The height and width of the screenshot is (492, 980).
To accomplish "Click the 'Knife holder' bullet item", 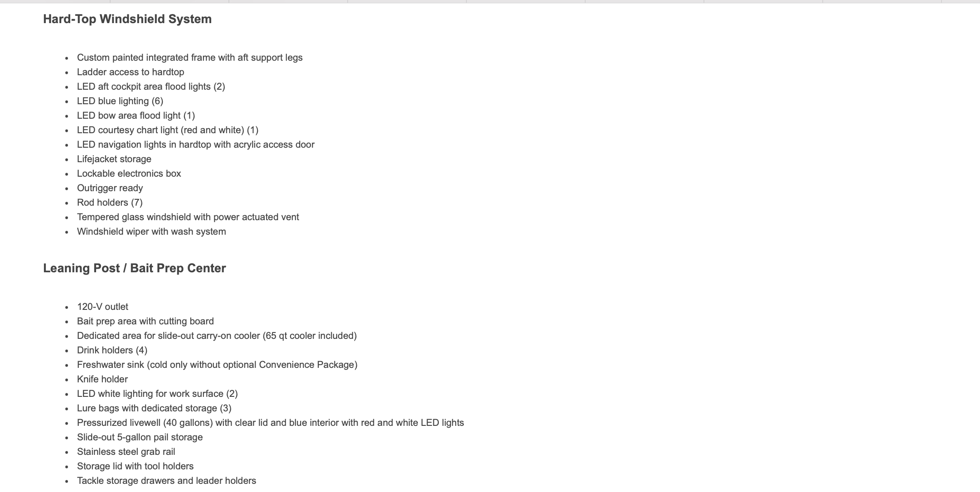I will click(102, 379).
